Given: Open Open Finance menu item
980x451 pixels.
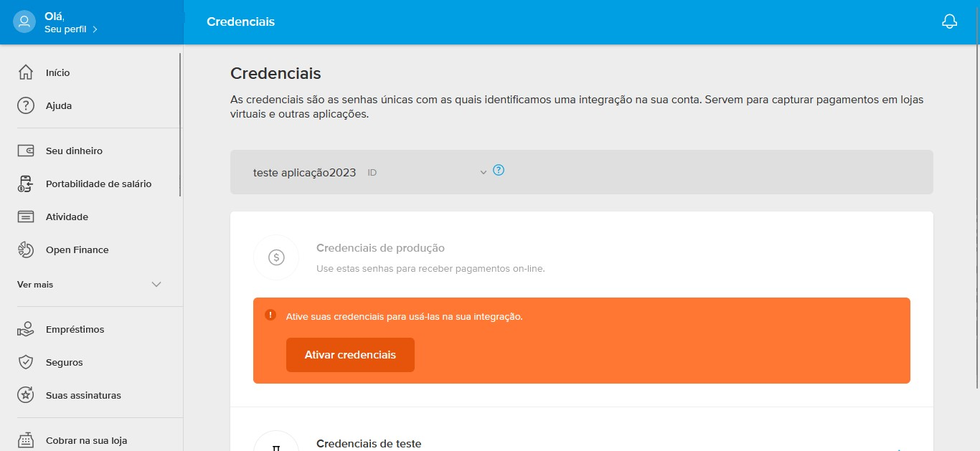Looking at the screenshot, I should 77,250.
